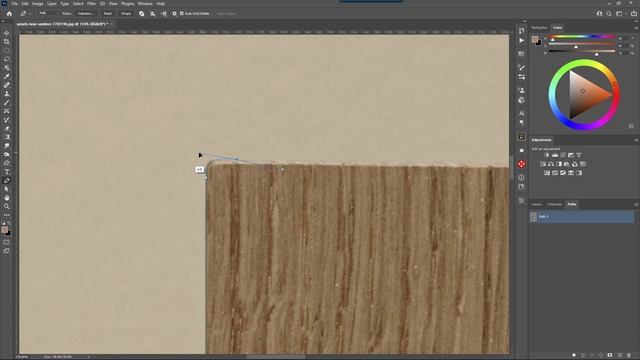This screenshot has height=360, width=640.
Task: Click the Shape button
Action: [126, 13]
